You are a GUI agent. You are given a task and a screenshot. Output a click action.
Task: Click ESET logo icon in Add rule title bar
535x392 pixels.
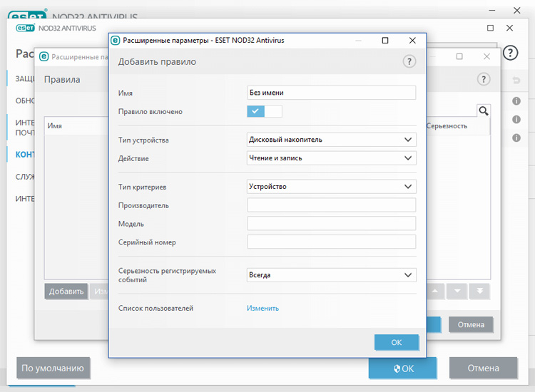pos(116,40)
